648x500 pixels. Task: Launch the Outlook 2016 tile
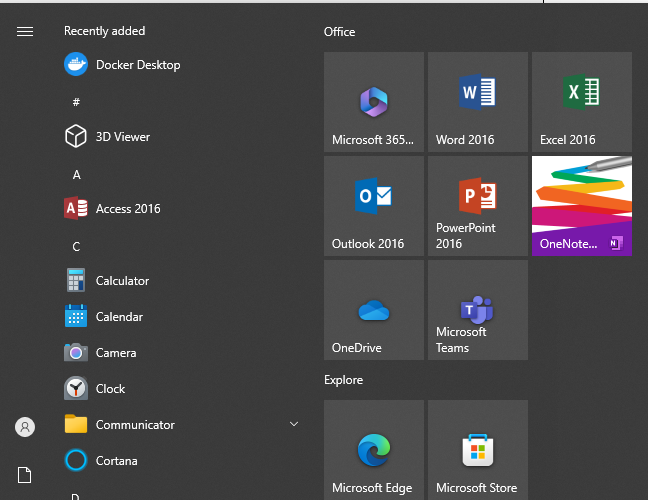pyautogui.click(x=374, y=206)
